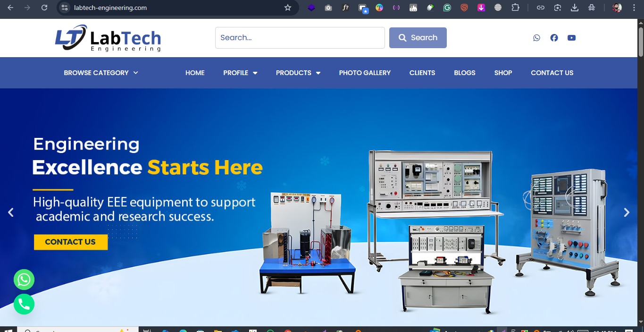This screenshot has width=644, height=332.
Task: Click the floating green phone call button
Action: pos(24,304)
